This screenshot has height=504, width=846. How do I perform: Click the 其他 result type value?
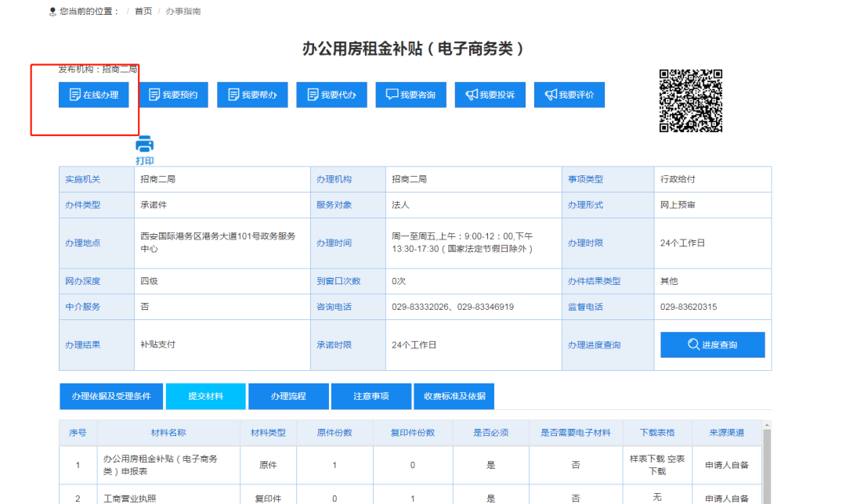[669, 281]
